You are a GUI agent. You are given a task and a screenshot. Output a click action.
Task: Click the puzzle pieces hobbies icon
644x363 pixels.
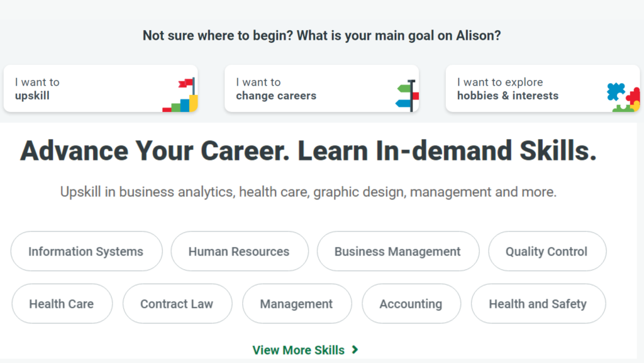[623, 98]
